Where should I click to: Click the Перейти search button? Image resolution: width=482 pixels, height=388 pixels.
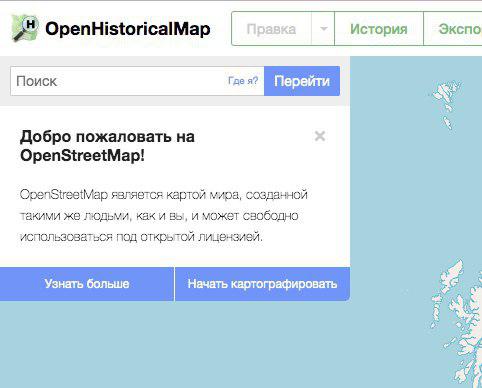tap(302, 81)
